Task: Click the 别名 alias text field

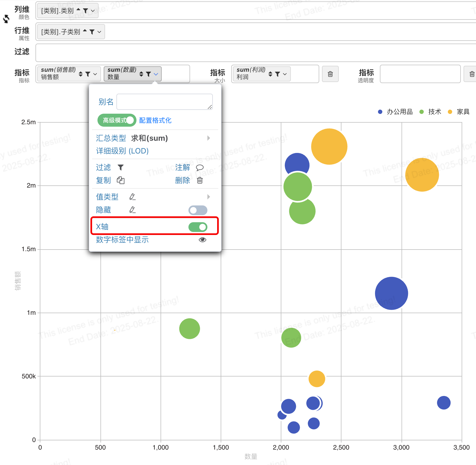Action: coord(165,102)
